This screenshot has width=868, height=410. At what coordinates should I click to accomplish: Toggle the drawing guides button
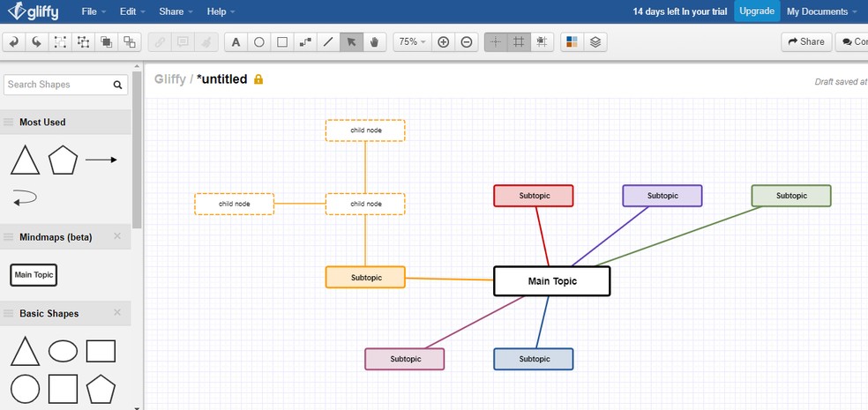496,41
